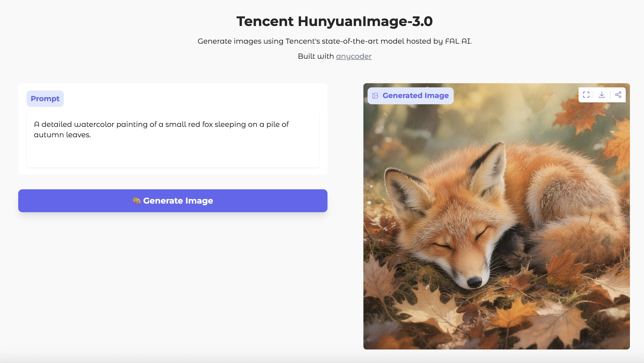Image resolution: width=644 pixels, height=363 pixels.
Task: Open the generated image in fullscreen
Action: point(586,95)
